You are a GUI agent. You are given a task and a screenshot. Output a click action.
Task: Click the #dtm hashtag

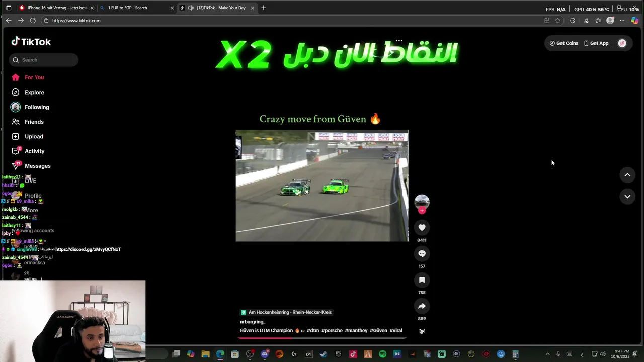(x=313, y=331)
